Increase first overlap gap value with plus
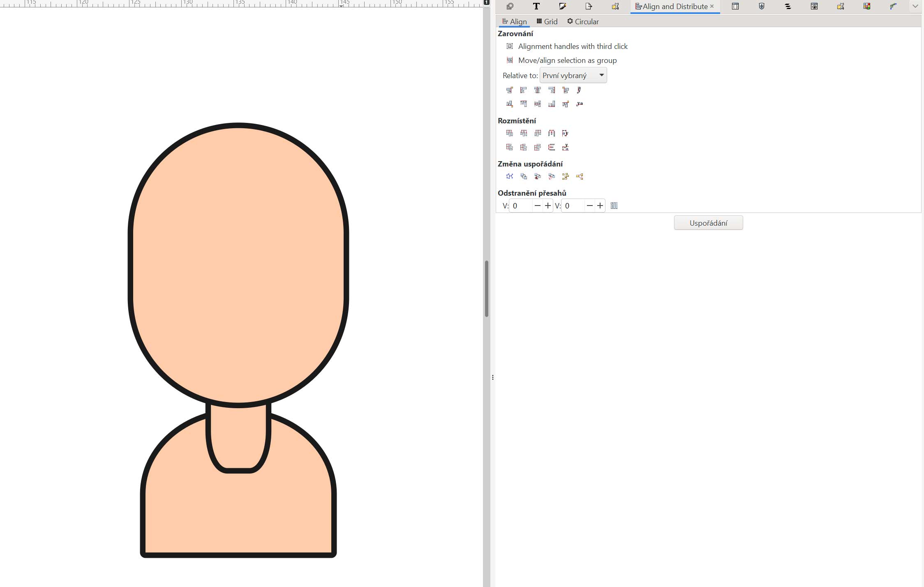924x587 pixels. click(547, 206)
